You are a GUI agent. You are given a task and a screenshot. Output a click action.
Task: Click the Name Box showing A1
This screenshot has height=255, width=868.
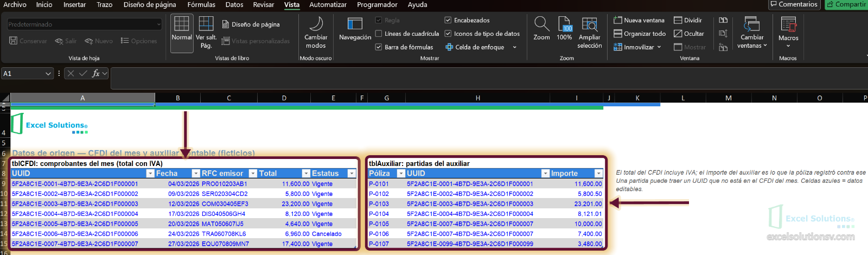click(22, 73)
